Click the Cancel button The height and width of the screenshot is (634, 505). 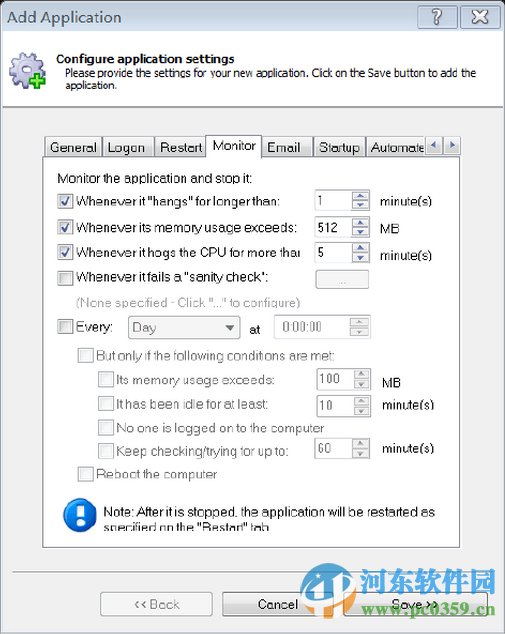tap(278, 604)
